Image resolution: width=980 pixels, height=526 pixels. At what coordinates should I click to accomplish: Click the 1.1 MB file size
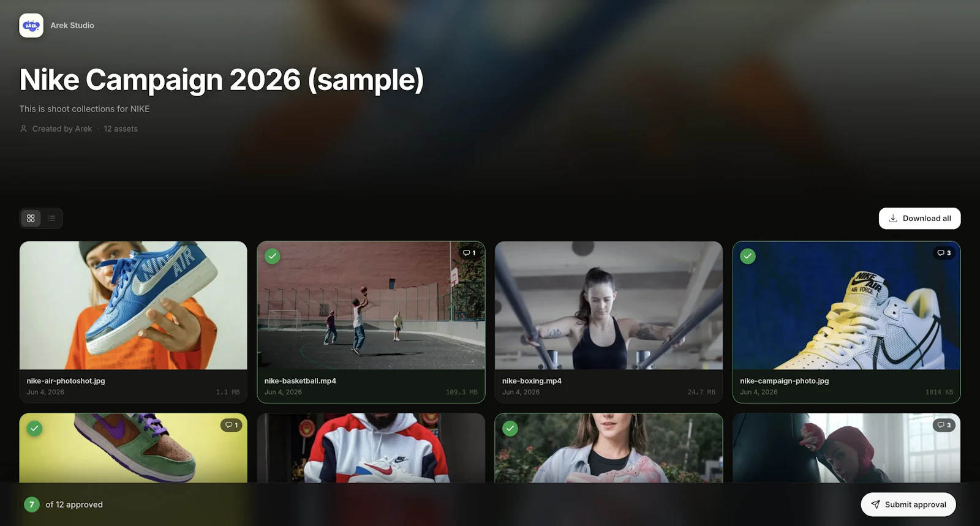click(x=228, y=393)
